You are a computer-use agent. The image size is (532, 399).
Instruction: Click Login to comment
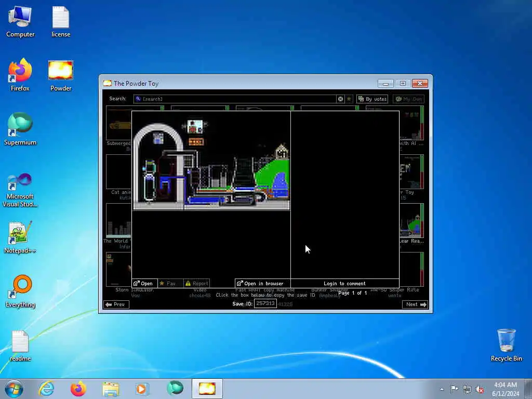coord(344,283)
